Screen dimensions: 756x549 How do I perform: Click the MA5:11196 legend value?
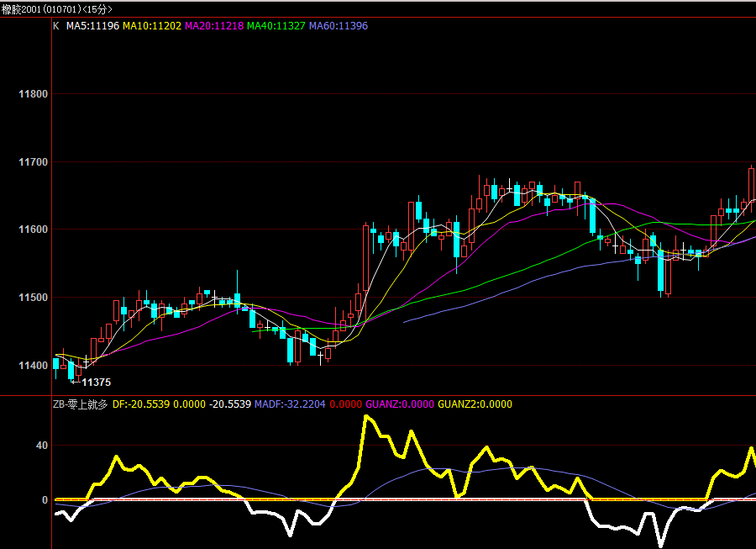pos(92,26)
